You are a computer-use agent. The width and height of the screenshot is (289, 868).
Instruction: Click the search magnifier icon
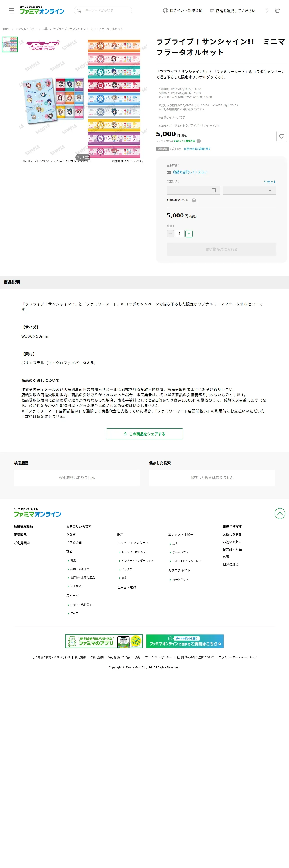click(79, 10)
